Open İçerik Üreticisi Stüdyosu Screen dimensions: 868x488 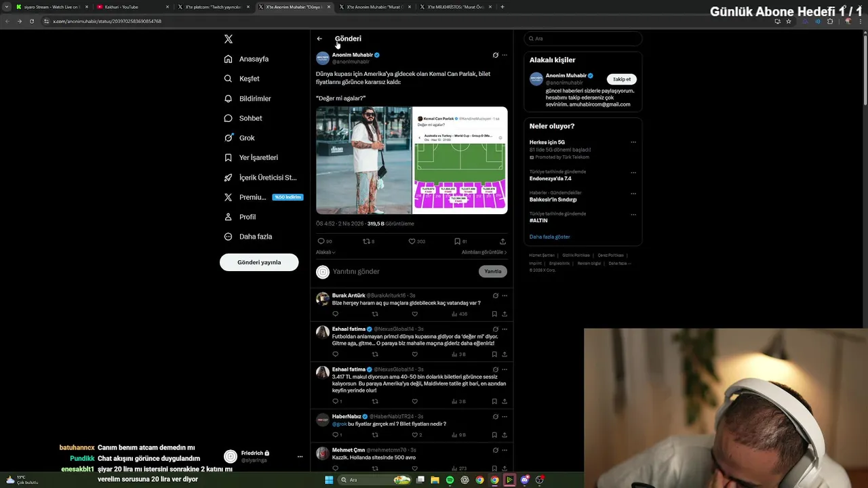260,178
